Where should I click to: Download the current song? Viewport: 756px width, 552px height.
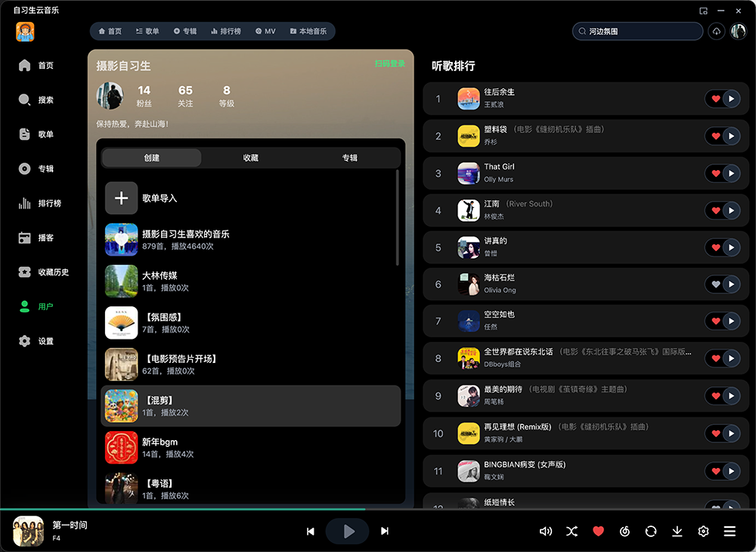click(x=677, y=532)
